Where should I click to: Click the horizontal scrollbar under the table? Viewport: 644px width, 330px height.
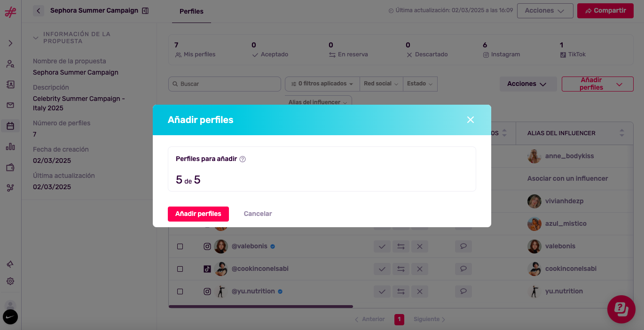(x=261, y=307)
